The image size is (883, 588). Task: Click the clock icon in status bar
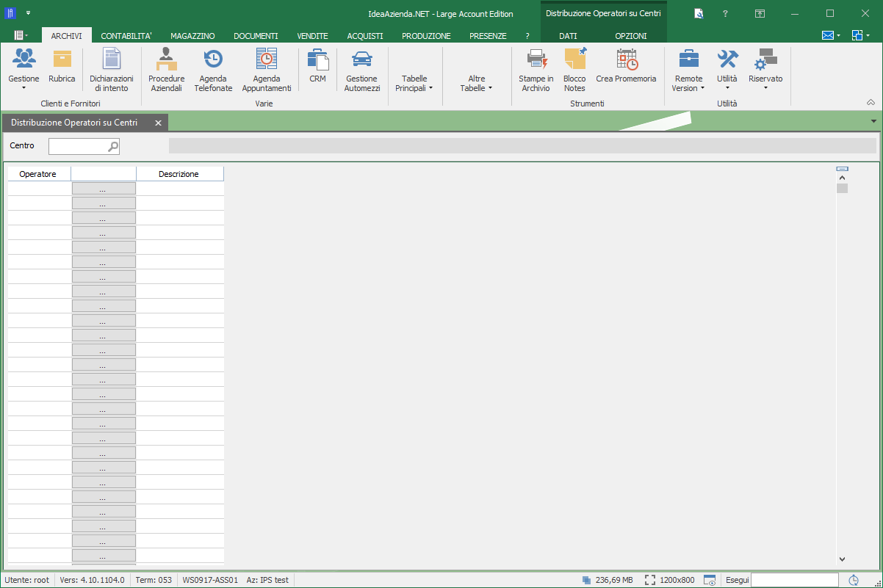pyautogui.click(x=854, y=580)
